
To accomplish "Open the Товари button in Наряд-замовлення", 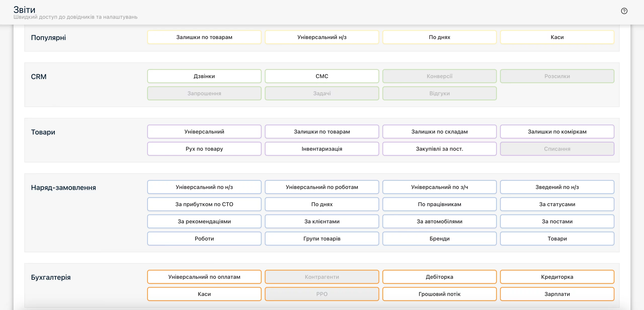I will [557, 239].
